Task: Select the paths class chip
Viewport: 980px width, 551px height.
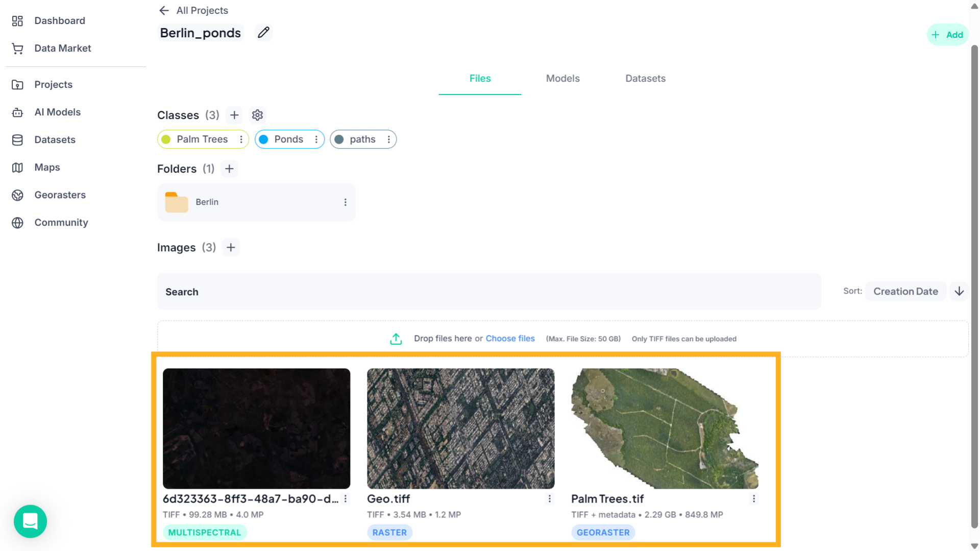Action: pyautogui.click(x=363, y=139)
